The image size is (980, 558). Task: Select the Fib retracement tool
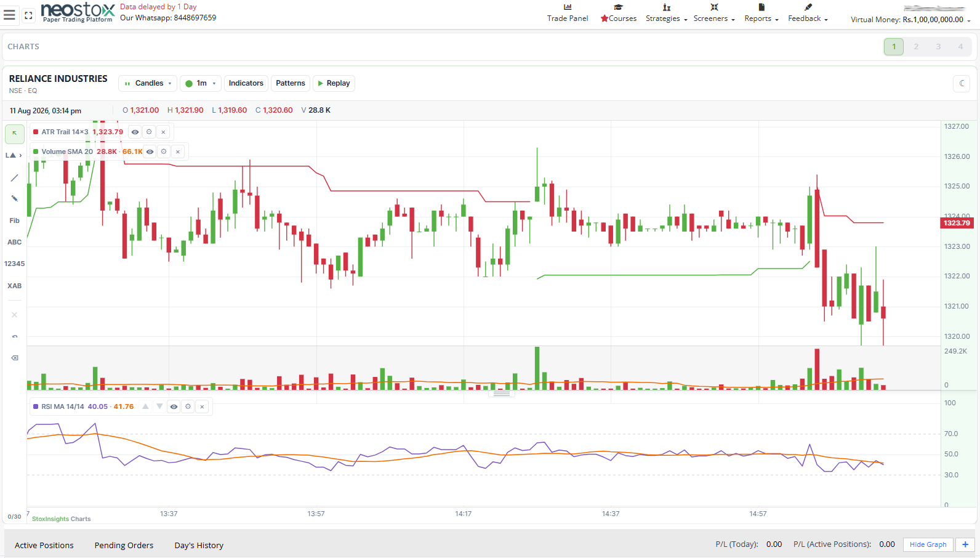click(15, 220)
